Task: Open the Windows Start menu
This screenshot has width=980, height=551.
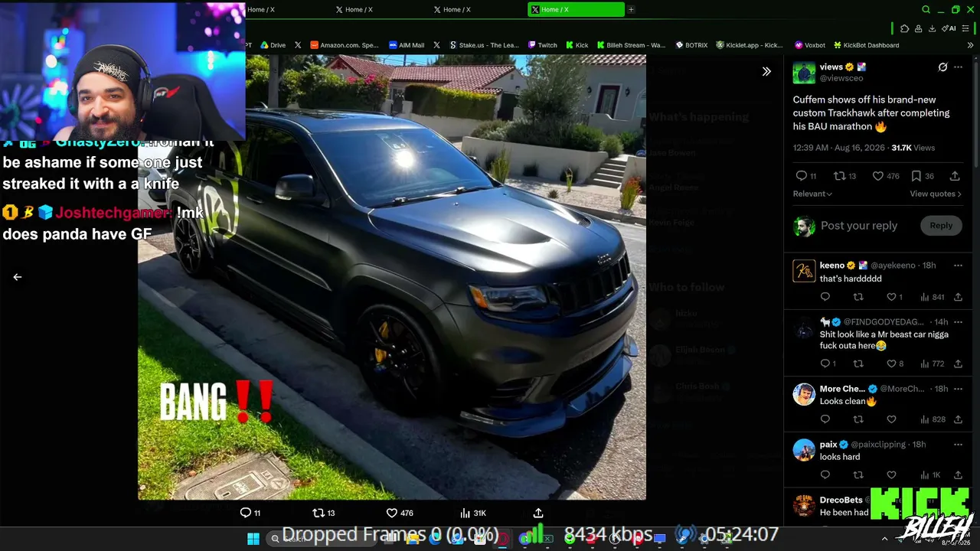Action: tap(253, 539)
